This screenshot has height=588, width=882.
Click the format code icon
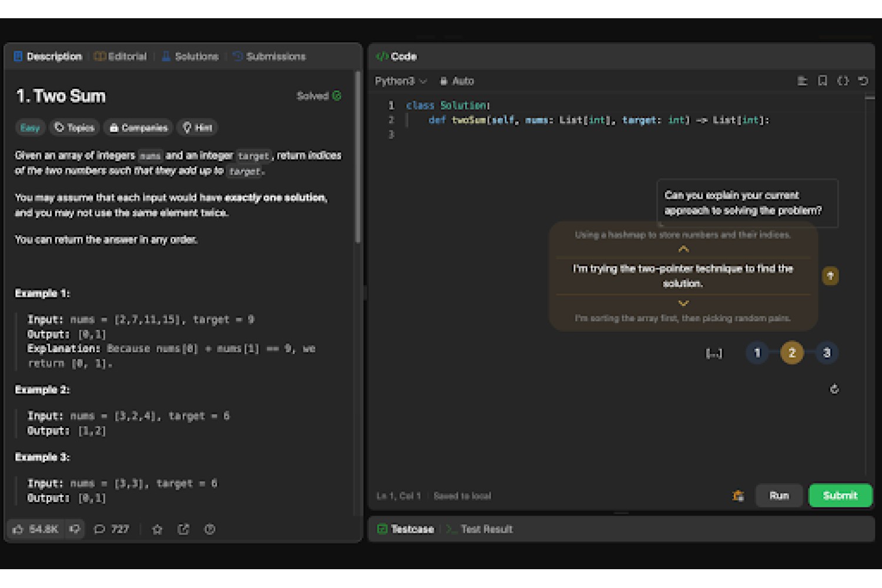[802, 81]
